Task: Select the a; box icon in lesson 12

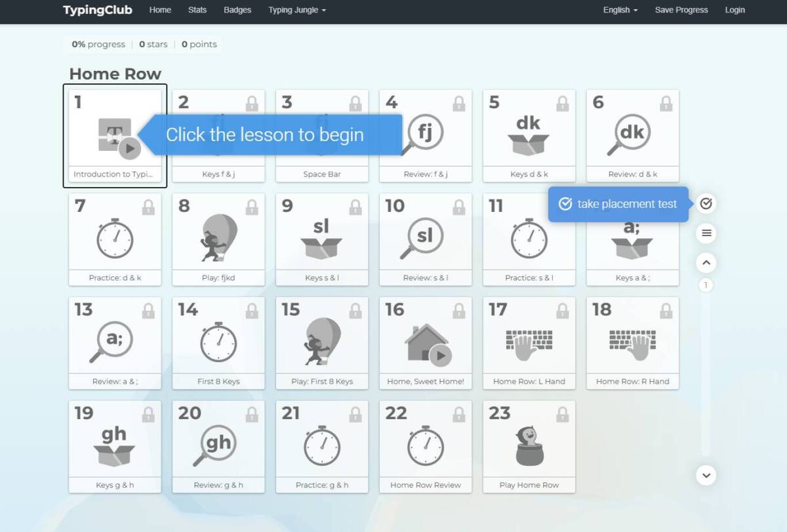Action: [632, 239]
